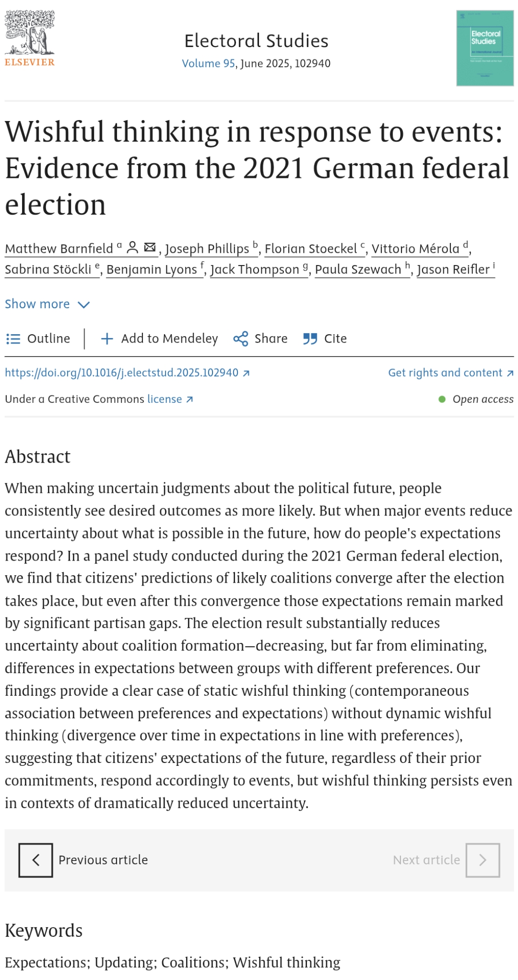Image resolution: width=518 pixels, height=980 pixels.
Task: Open the Creative Commons license link
Action: pos(165,399)
